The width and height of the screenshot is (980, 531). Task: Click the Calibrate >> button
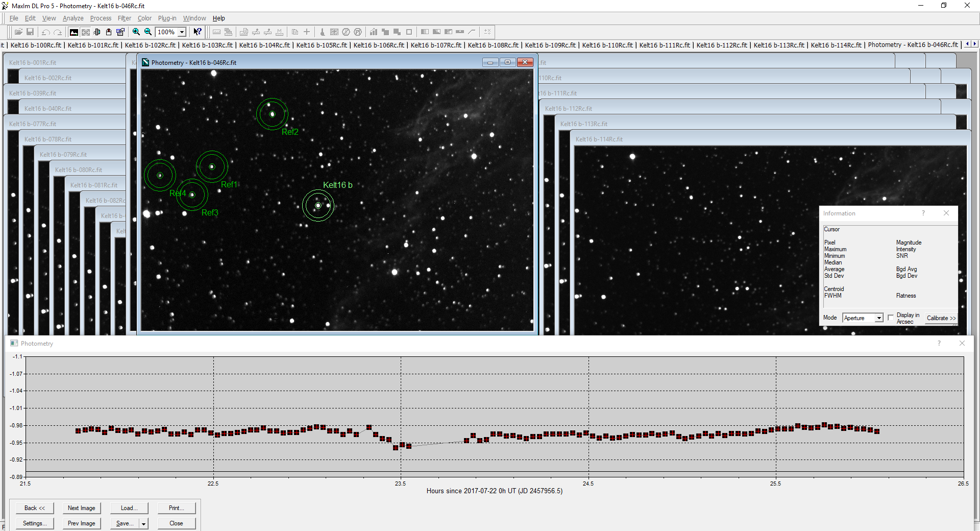[x=941, y=318]
